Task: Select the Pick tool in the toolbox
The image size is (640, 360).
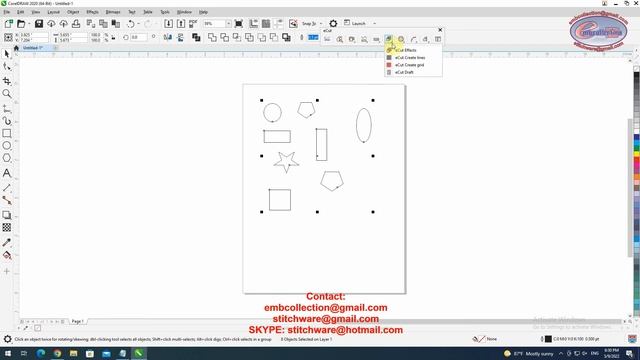Action: point(7,54)
